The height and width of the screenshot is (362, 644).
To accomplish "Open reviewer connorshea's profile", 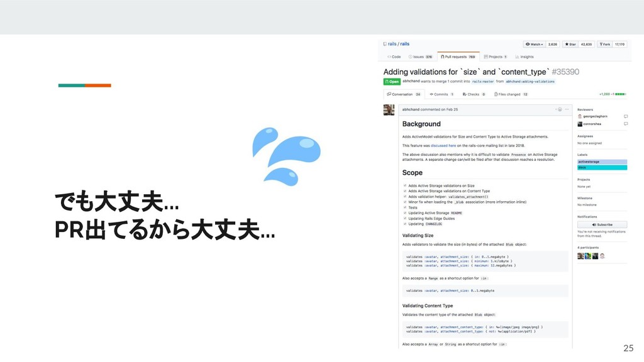I will [x=592, y=124].
